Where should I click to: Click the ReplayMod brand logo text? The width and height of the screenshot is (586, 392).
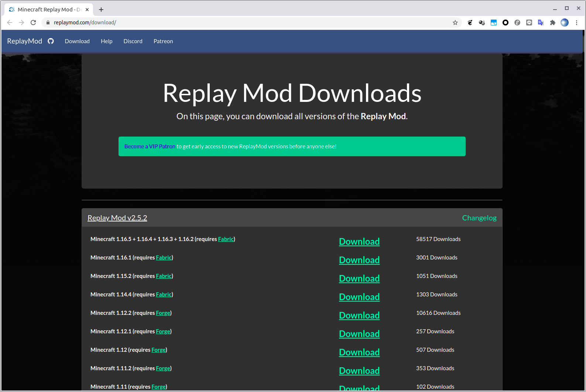(x=25, y=41)
